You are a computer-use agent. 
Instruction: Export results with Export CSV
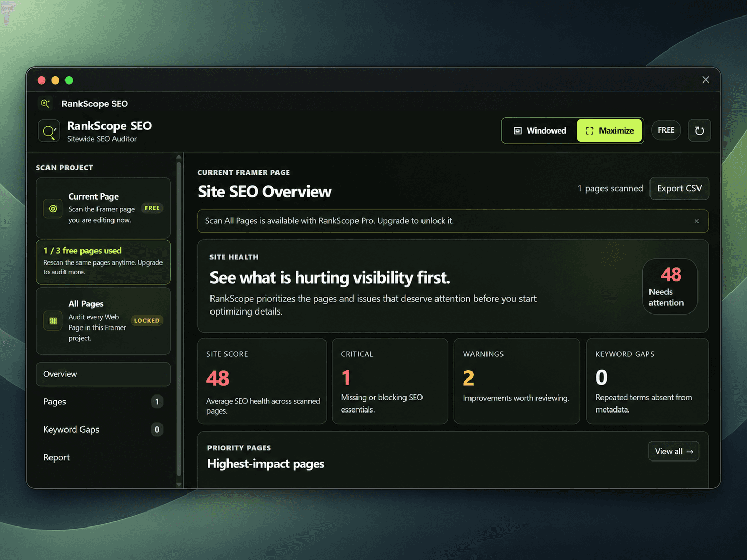pos(679,188)
